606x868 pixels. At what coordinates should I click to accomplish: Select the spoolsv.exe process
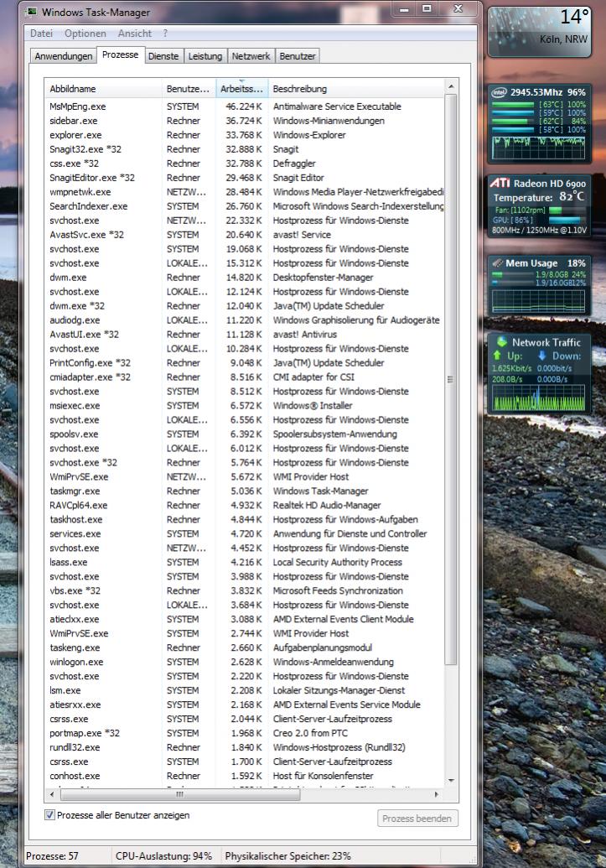coord(245,434)
